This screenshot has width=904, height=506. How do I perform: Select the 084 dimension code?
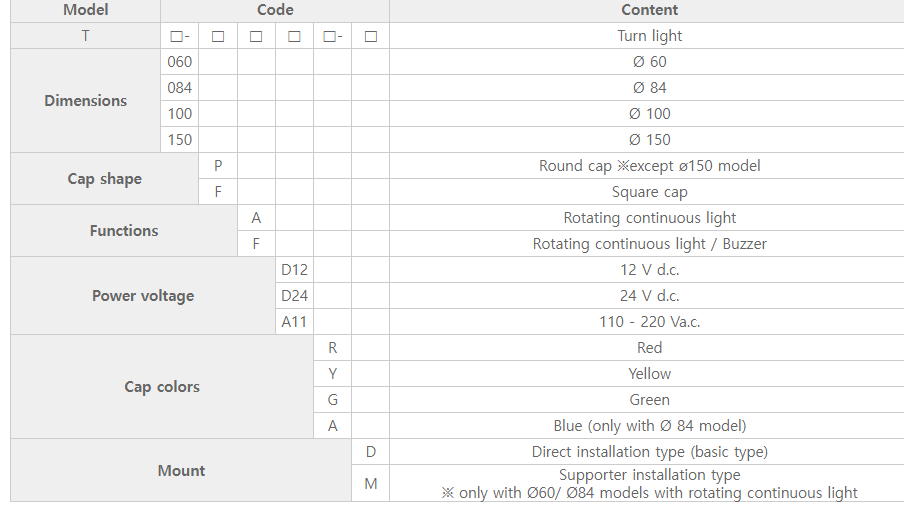point(179,88)
